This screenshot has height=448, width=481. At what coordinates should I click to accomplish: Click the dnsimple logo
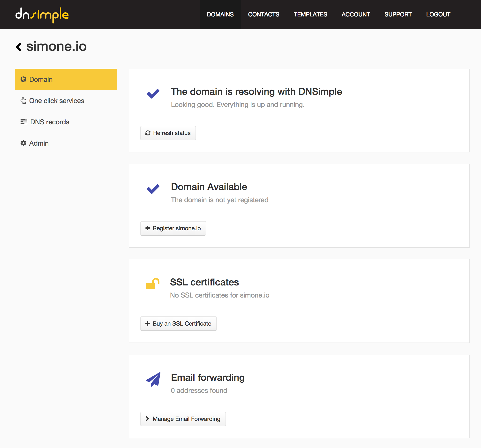coord(42,15)
